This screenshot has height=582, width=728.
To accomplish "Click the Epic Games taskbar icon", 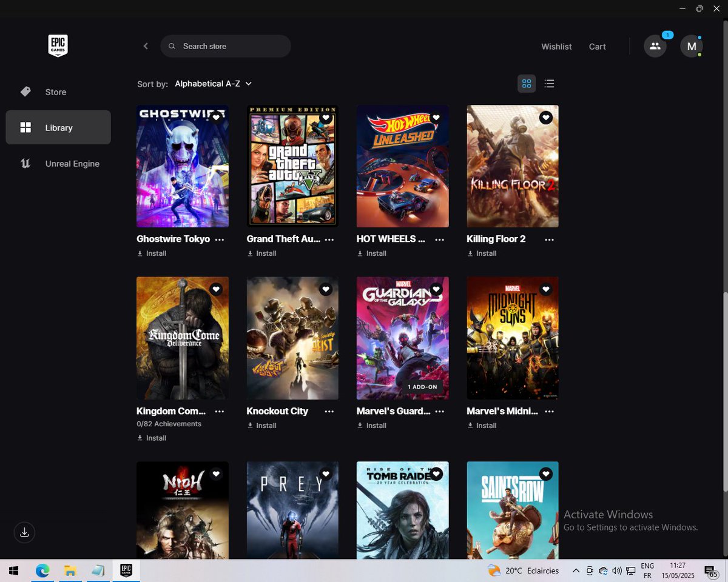I will click(x=126, y=570).
